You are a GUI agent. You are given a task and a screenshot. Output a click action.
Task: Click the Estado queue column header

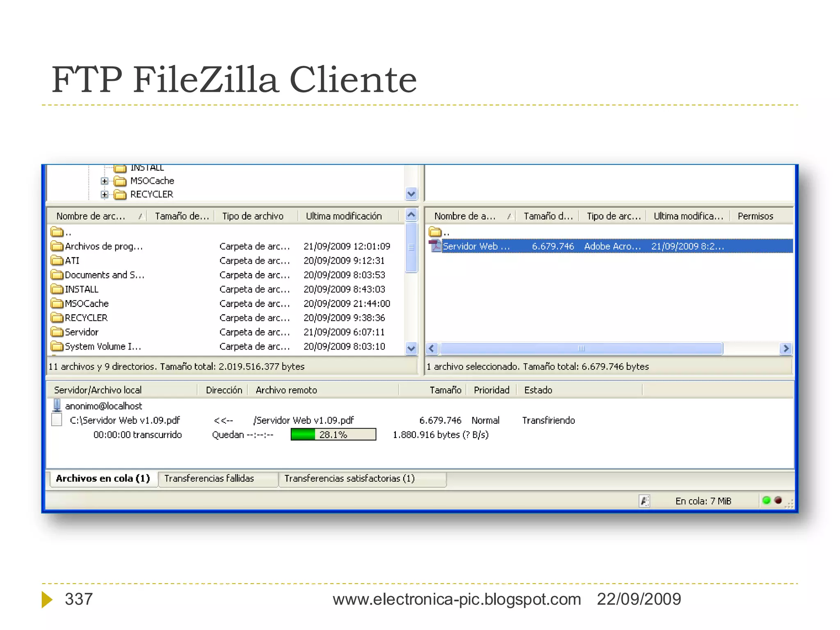coord(580,390)
